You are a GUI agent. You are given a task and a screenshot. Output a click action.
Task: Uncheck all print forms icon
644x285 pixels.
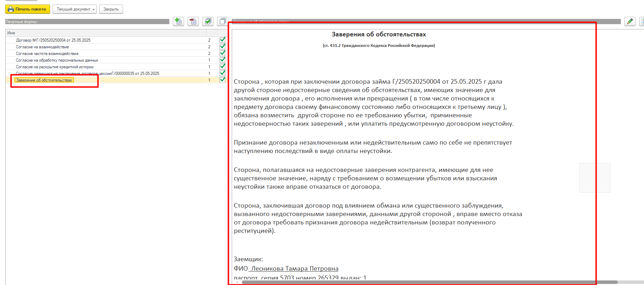[223, 21]
